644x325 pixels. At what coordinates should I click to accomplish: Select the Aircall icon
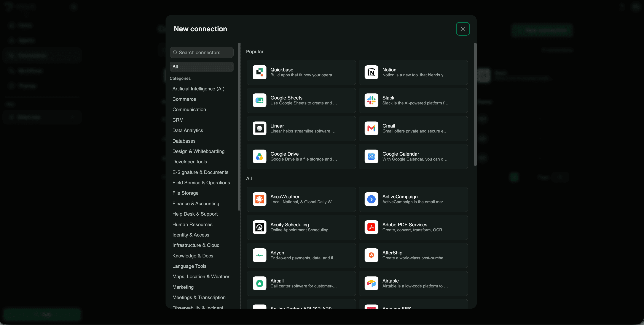pyautogui.click(x=259, y=284)
